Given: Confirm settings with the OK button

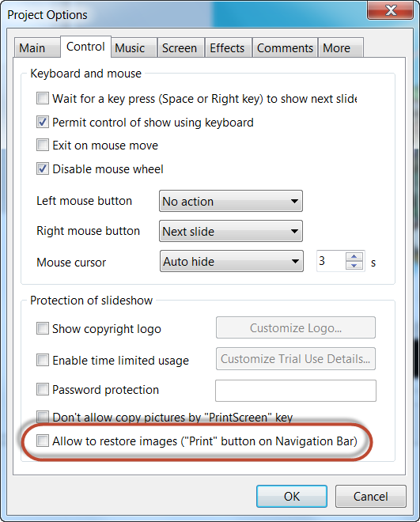Looking at the screenshot, I should pyautogui.click(x=292, y=497).
